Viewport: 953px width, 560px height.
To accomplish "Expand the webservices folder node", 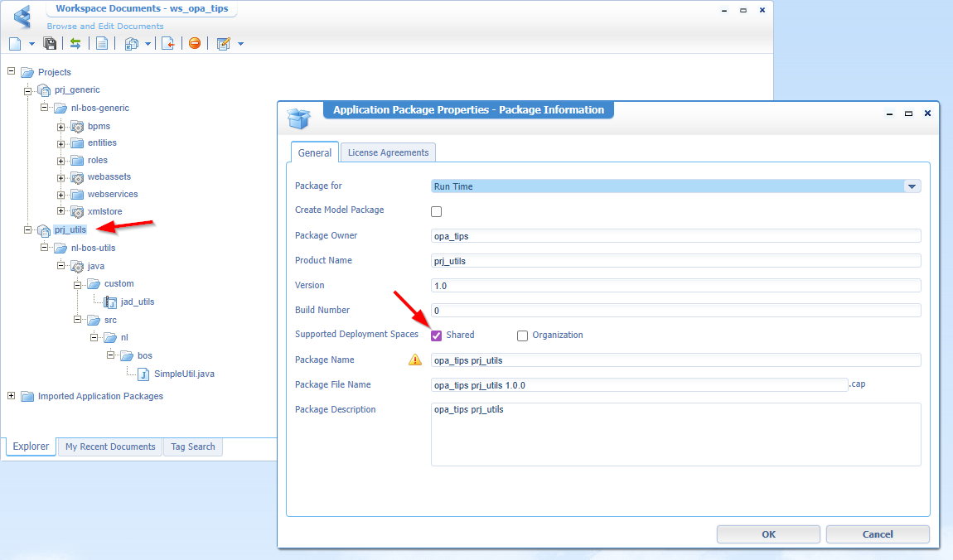I will coord(61,195).
